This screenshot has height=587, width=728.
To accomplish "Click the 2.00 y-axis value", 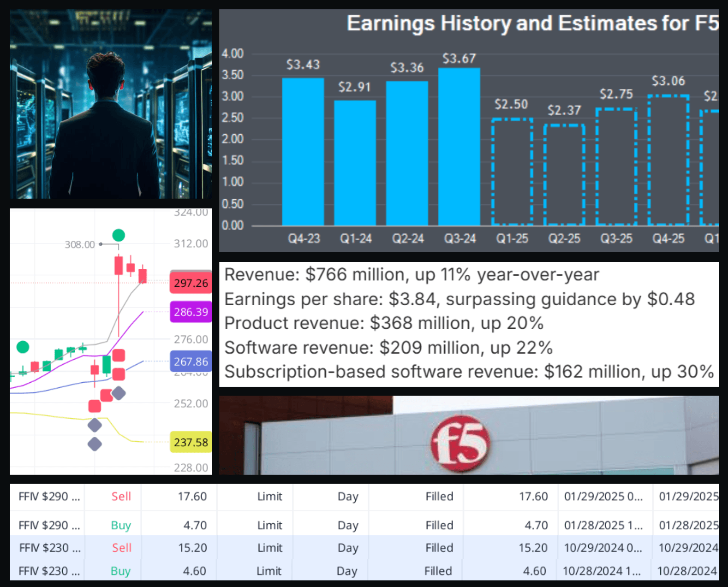I will 233,139.
